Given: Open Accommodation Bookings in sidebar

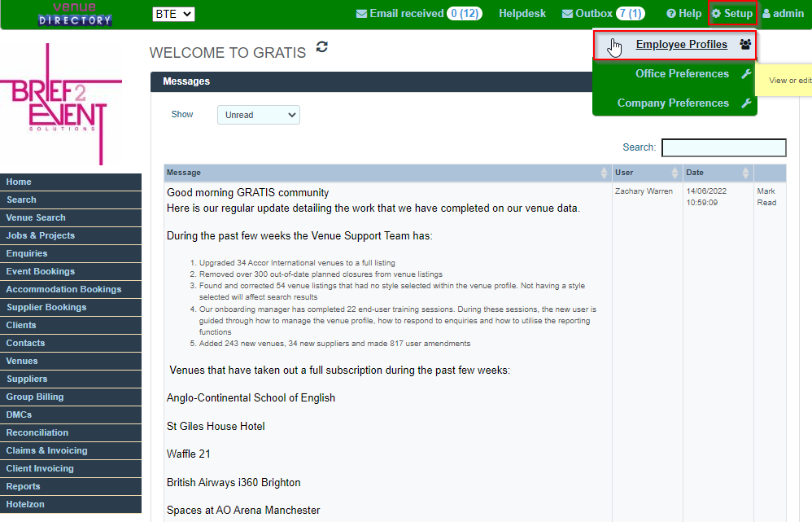Looking at the screenshot, I should click(x=71, y=289).
